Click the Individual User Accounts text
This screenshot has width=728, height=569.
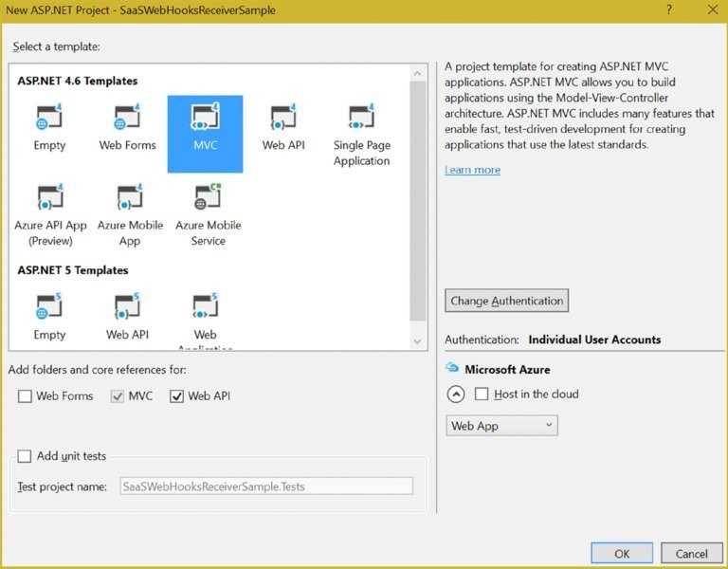click(594, 340)
